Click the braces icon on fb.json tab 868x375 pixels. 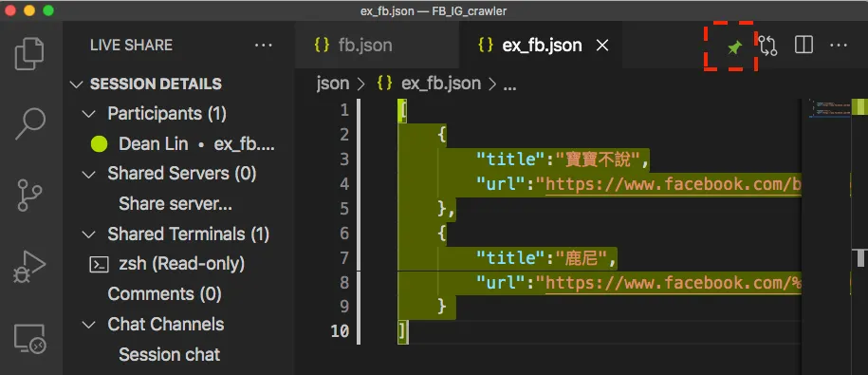322,45
